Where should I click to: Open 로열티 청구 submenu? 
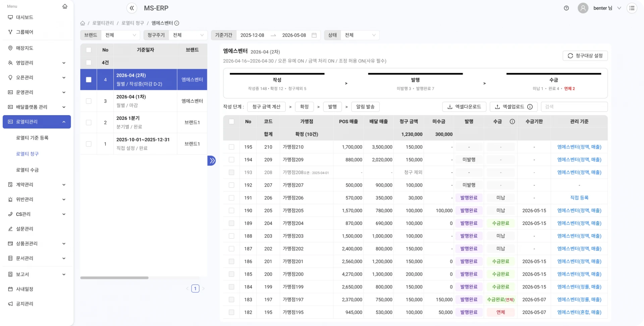pyautogui.click(x=27, y=154)
